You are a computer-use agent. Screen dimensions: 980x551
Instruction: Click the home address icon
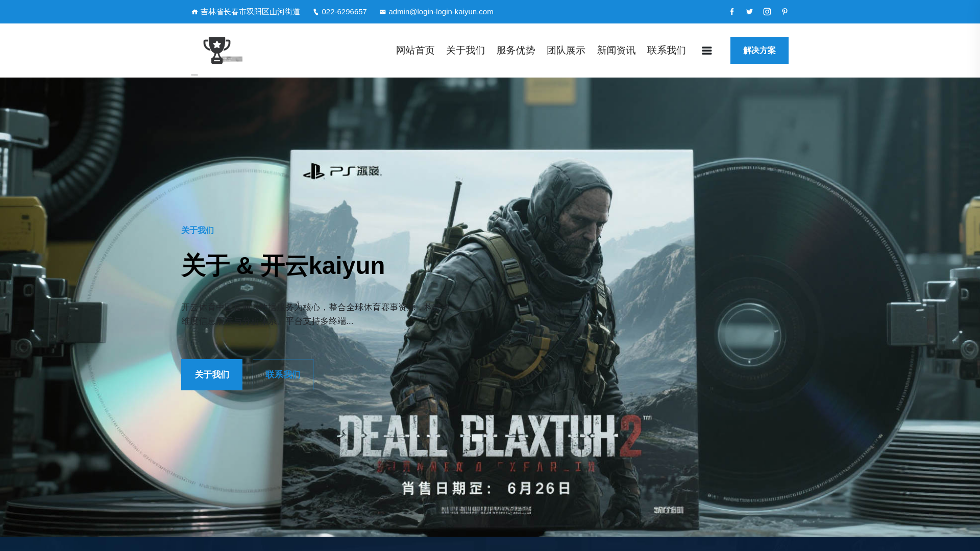(x=194, y=12)
